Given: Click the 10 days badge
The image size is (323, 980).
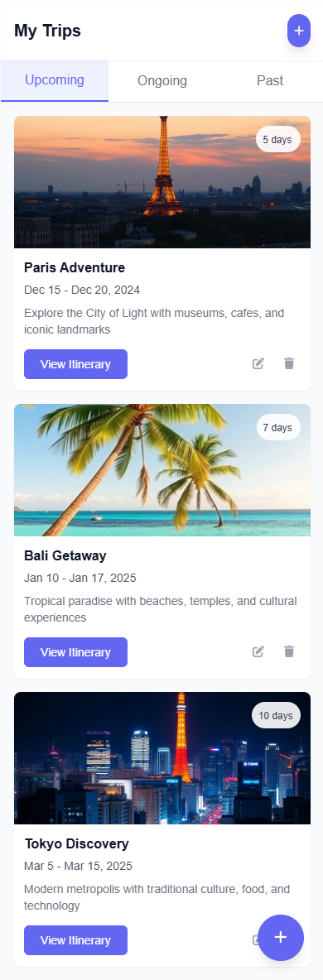Looking at the screenshot, I should 276,716.
